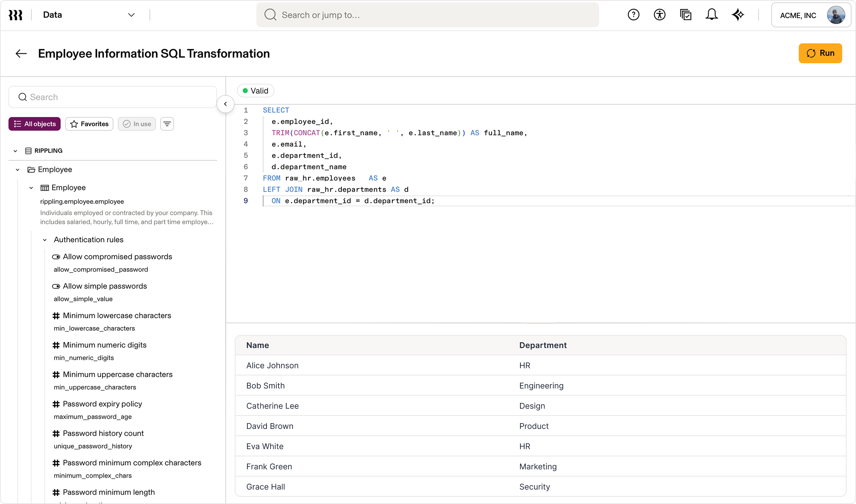Select the In use filter
856x504 pixels.
click(137, 124)
